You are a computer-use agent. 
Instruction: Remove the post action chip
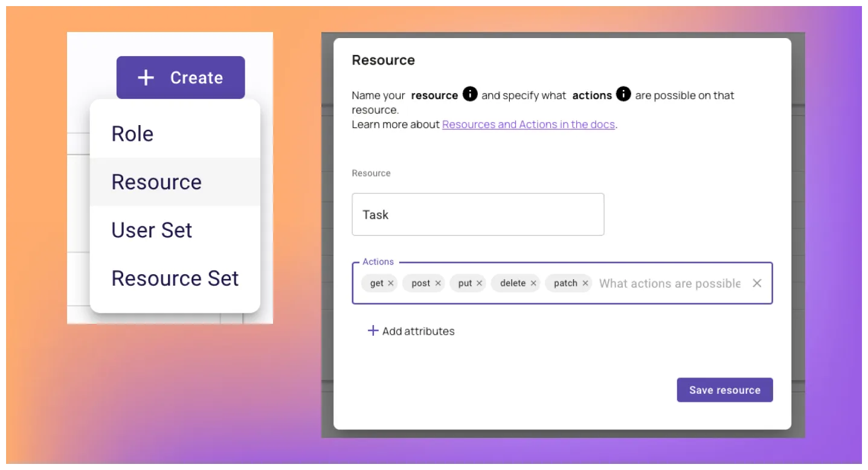(438, 283)
